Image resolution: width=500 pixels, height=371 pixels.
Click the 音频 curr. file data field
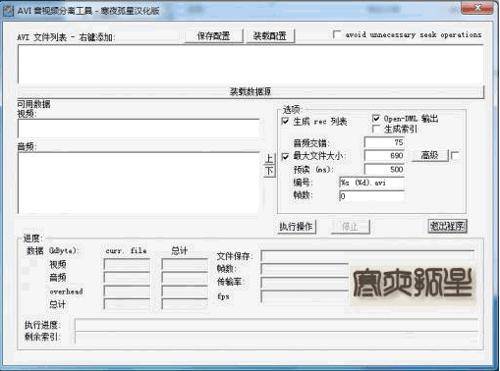tap(127, 278)
